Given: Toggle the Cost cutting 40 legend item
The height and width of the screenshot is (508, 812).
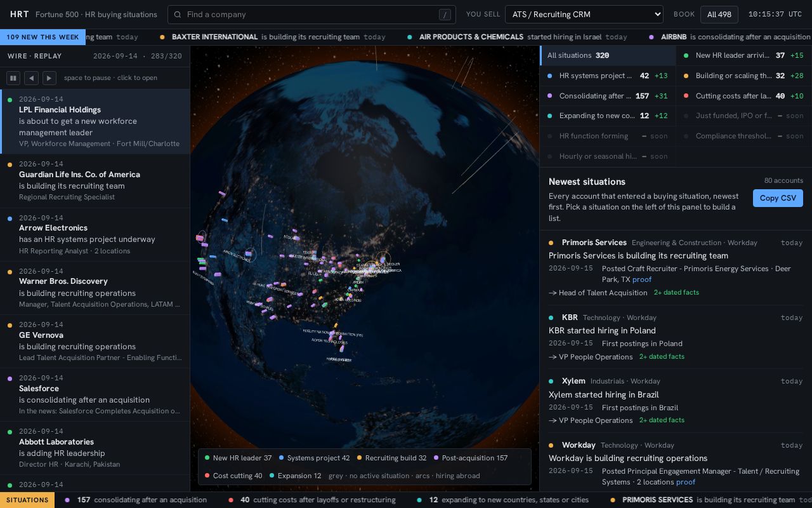Looking at the screenshot, I should point(233,476).
